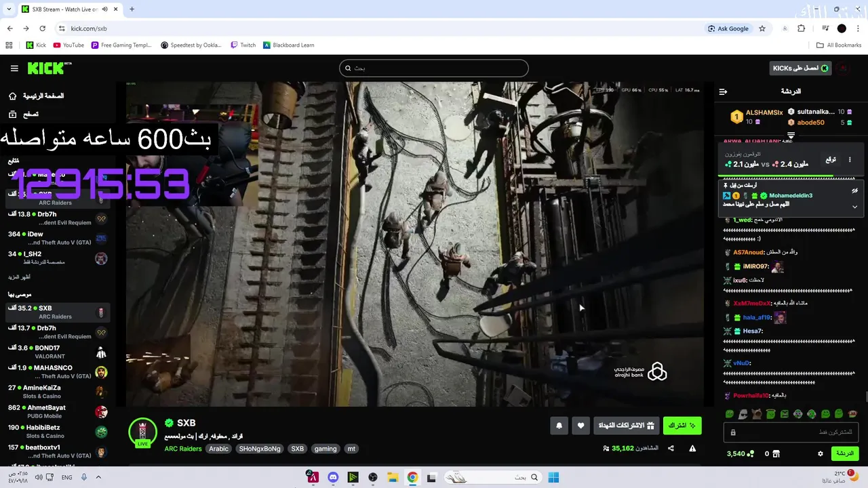Open All Bookmarks folder
The height and width of the screenshot is (488, 868).
click(839, 45)
